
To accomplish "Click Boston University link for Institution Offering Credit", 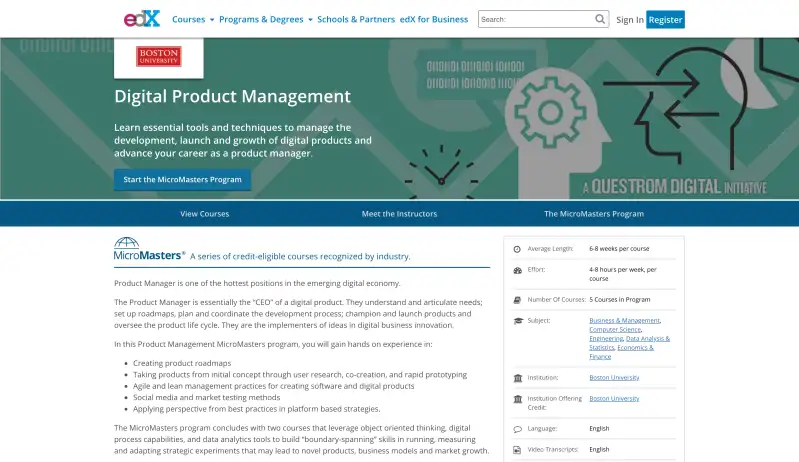I will [x=614, y=398].
